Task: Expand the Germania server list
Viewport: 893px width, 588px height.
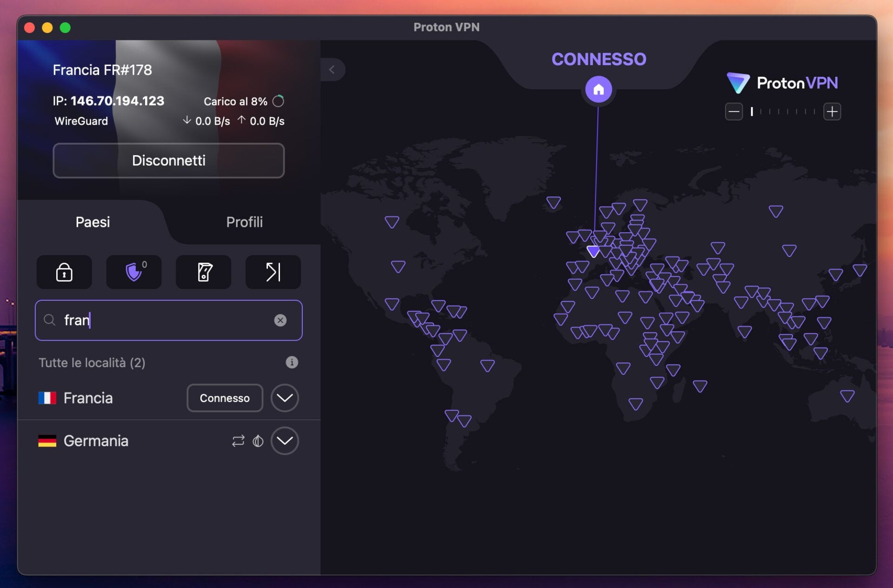Action: click(284, 441)
